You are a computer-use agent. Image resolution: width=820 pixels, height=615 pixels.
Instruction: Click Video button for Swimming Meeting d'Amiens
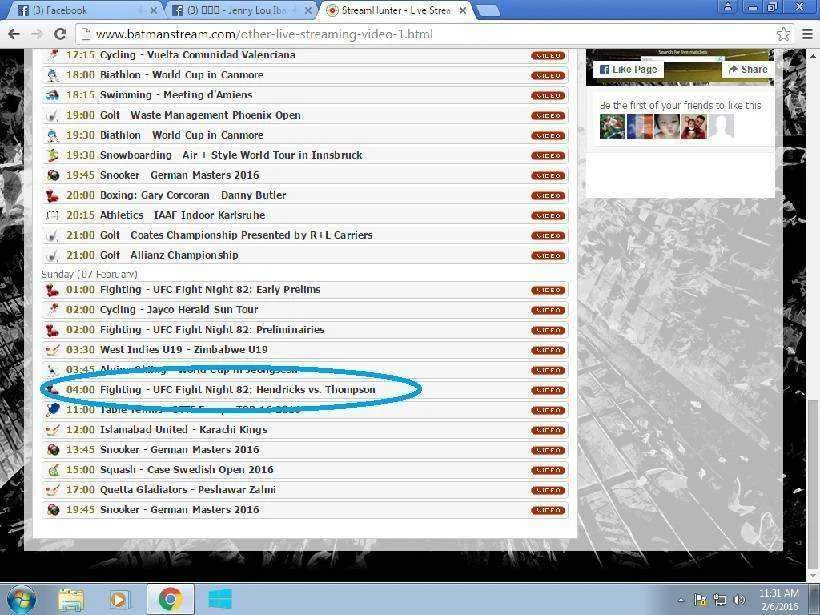click(x=548, y=95)
